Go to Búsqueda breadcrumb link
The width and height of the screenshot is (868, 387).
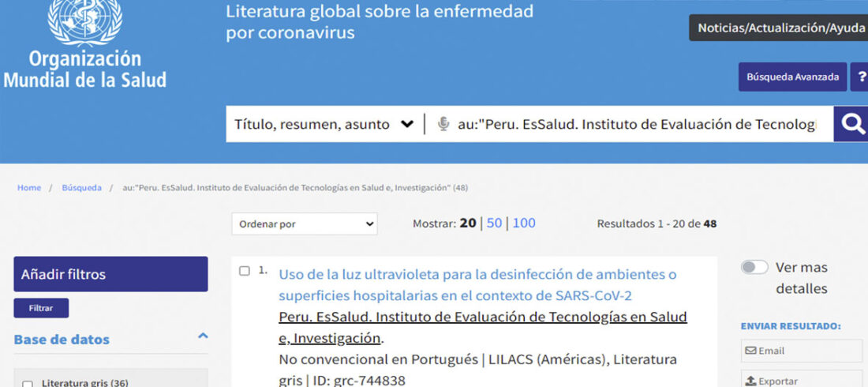(x=81, y=188)
